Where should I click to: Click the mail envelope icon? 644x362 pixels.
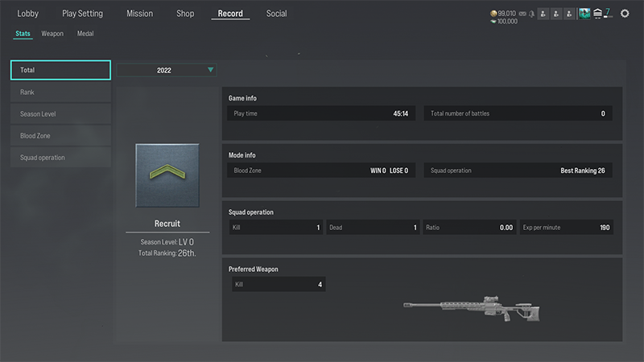522,14
